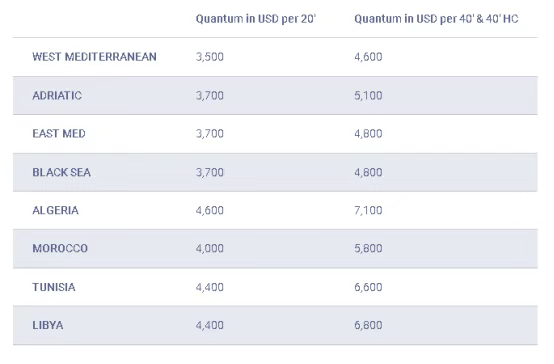Select the MOROCCO row label

(x=60, y=248)
